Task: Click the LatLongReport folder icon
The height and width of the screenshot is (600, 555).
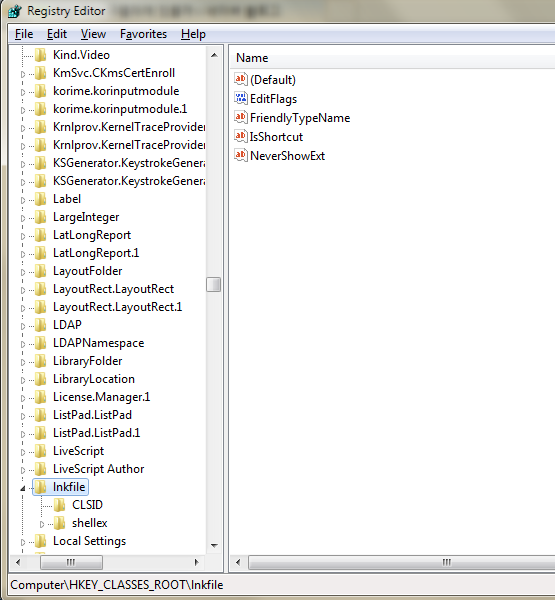Action: (41, 235)
